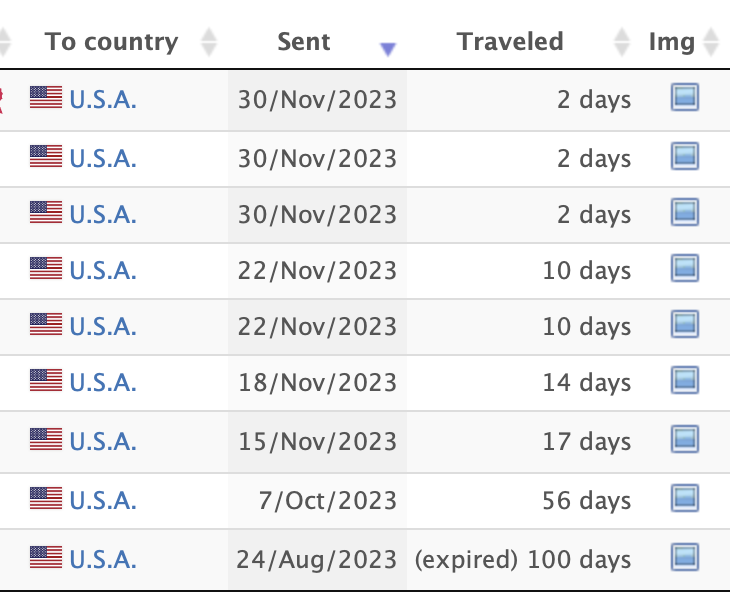Sort by Img column arrows
This screenshot has width=740, height=592.
coord(711,42)
